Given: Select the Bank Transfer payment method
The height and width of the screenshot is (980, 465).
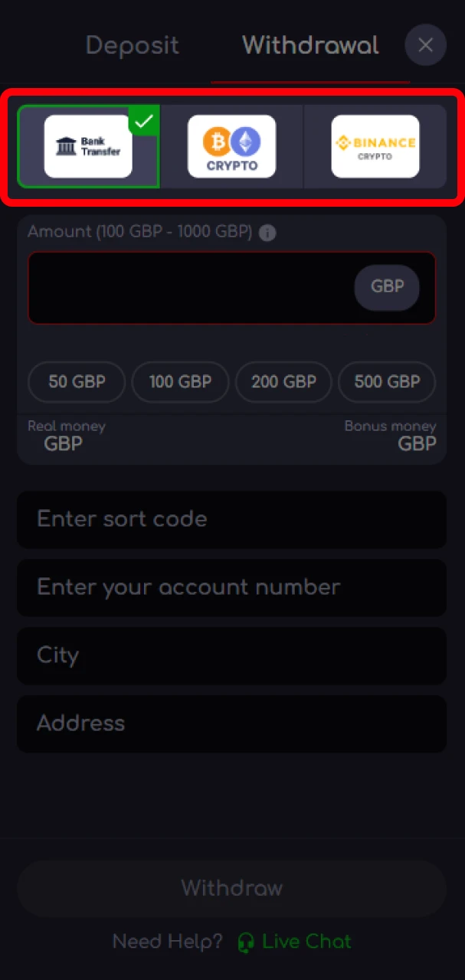Looking at the screenshot, I should 87,146.
